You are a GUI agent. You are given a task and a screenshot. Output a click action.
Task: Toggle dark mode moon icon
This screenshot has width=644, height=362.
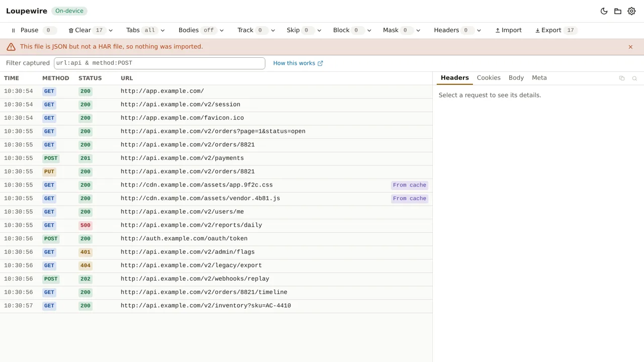604,11
